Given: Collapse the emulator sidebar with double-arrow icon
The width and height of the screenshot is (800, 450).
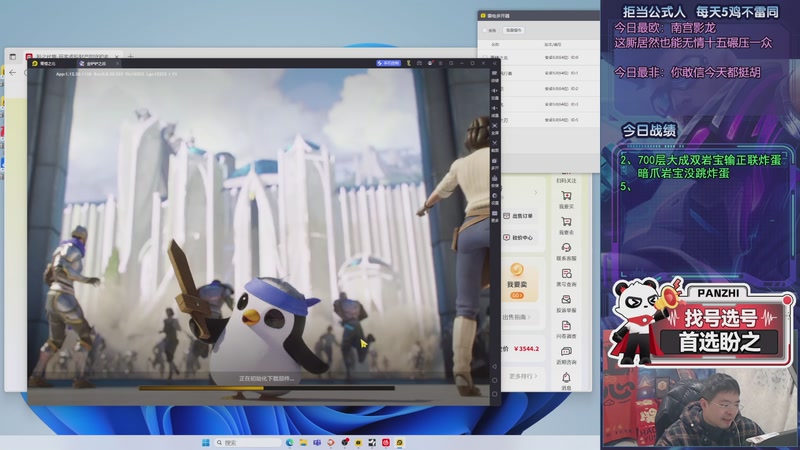Looking at the screenshot, I should [x=494, y=63].
